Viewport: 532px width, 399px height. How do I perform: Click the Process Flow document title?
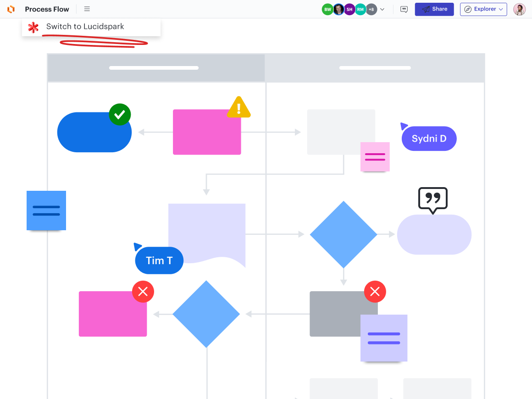point(47,9)
